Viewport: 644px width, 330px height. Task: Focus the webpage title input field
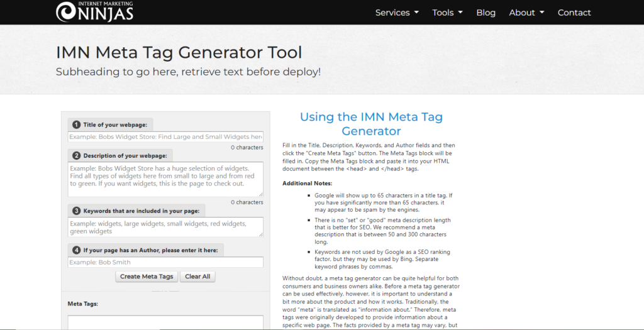point(165,136)
